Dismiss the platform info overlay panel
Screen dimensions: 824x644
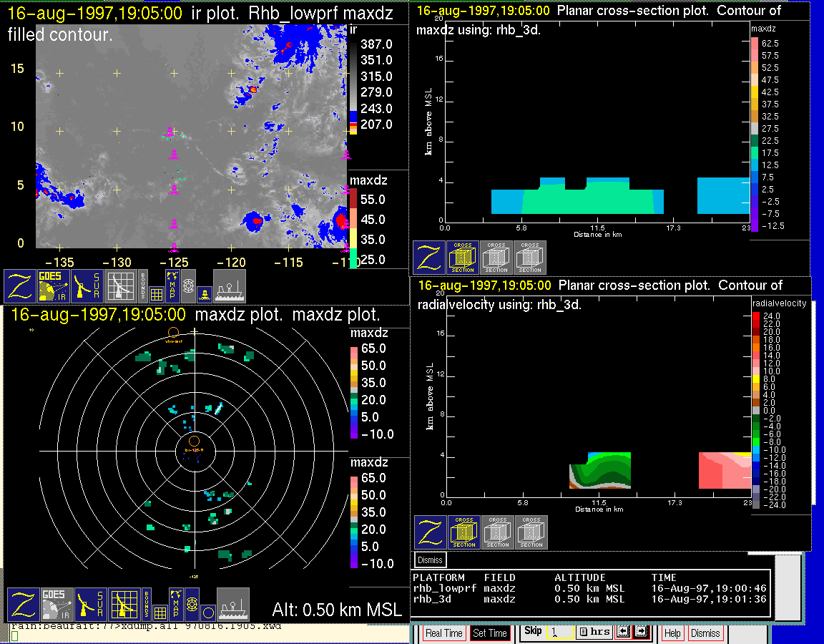pos(430,560)
